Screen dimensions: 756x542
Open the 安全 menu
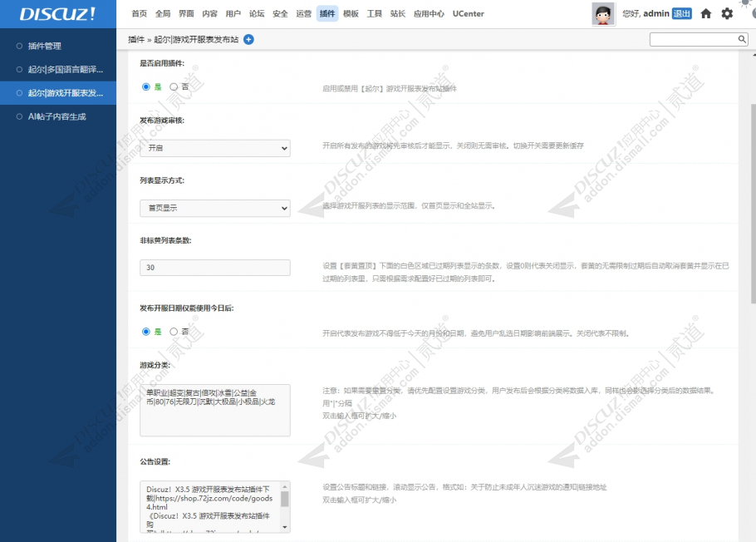point(280,13)
